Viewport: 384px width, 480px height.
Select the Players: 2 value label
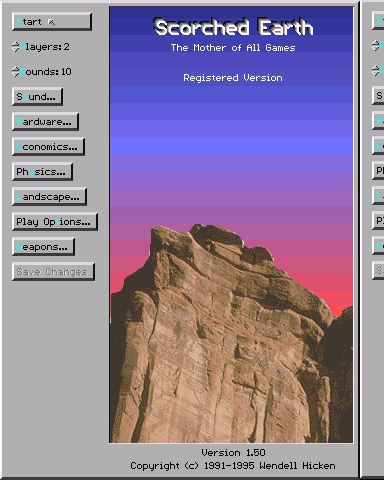coord(44,47)
